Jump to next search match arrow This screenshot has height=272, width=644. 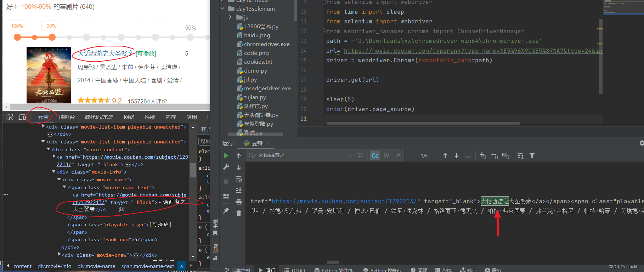[x=457, y=155]
